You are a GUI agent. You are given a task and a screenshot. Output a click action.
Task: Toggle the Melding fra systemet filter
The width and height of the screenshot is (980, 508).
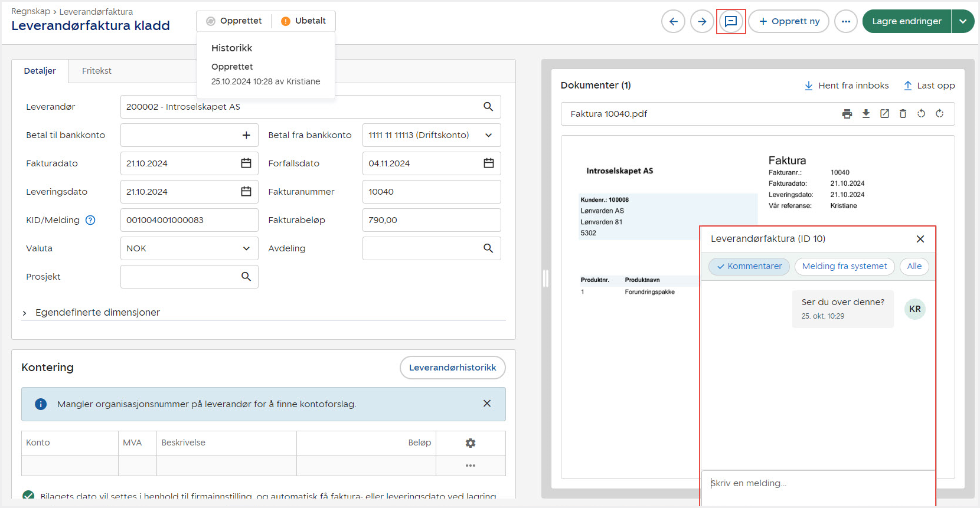pyautogui.click(x=844, y=267)
